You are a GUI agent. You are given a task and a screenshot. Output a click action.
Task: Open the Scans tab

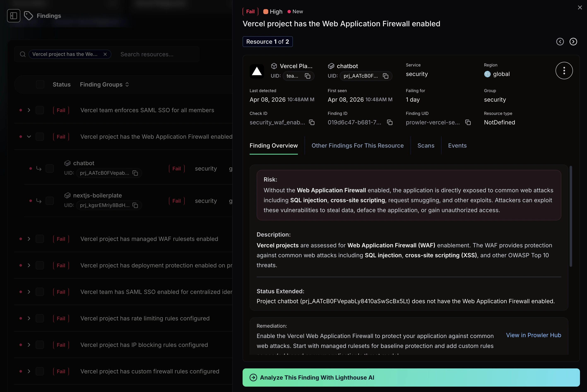[426, 146]
